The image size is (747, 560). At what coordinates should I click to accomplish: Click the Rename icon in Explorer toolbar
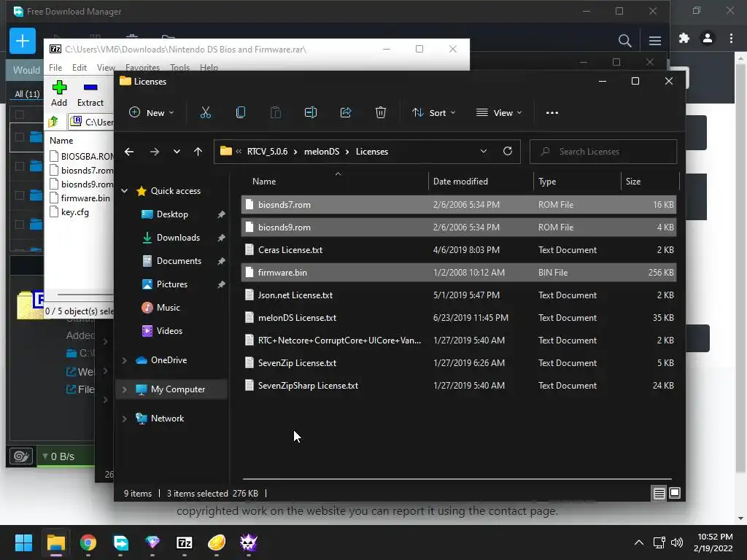[x=311, y=113]
